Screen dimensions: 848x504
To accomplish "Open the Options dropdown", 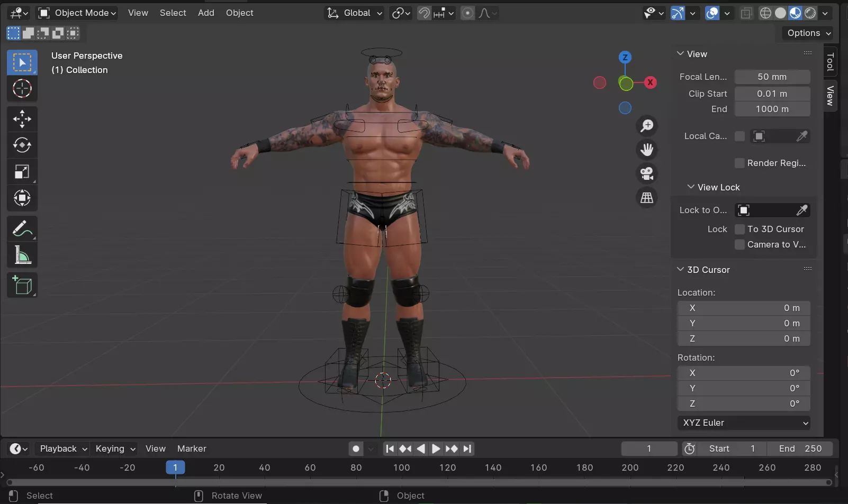I will pyautogui.click(x=807, y=33).
